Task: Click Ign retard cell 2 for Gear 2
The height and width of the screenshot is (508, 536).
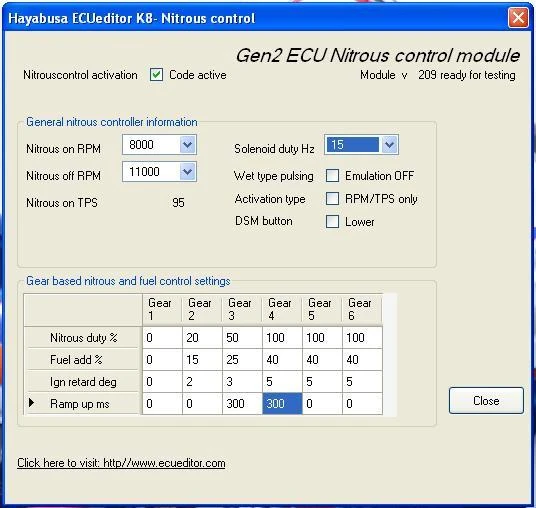Action: [202, 382]
